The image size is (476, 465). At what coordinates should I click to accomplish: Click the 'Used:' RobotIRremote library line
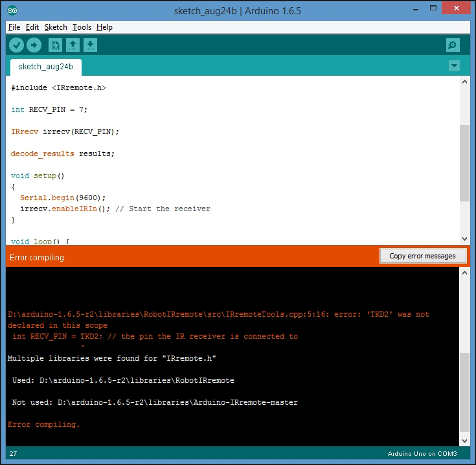pos(123,380)
